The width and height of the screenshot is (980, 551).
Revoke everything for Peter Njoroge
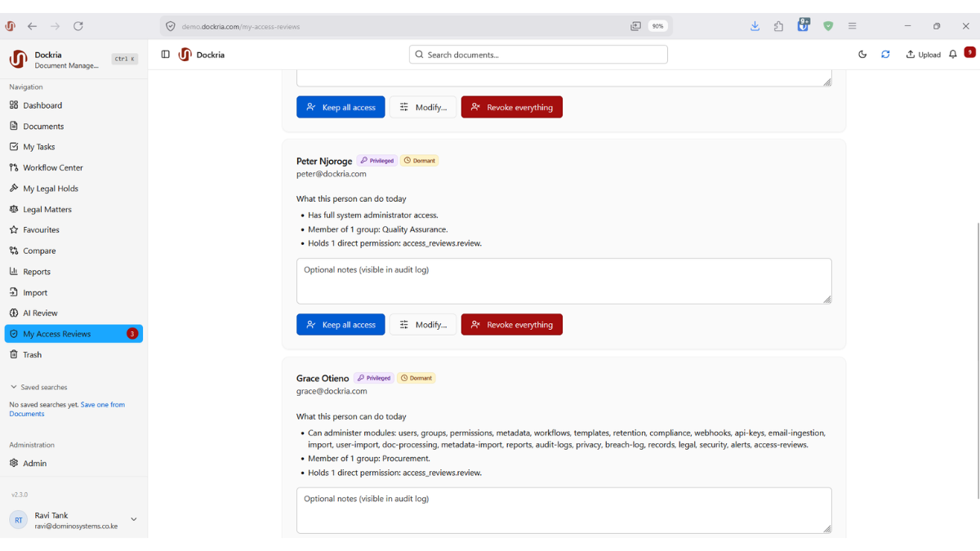pyautogui.click(x=512, y=325)
